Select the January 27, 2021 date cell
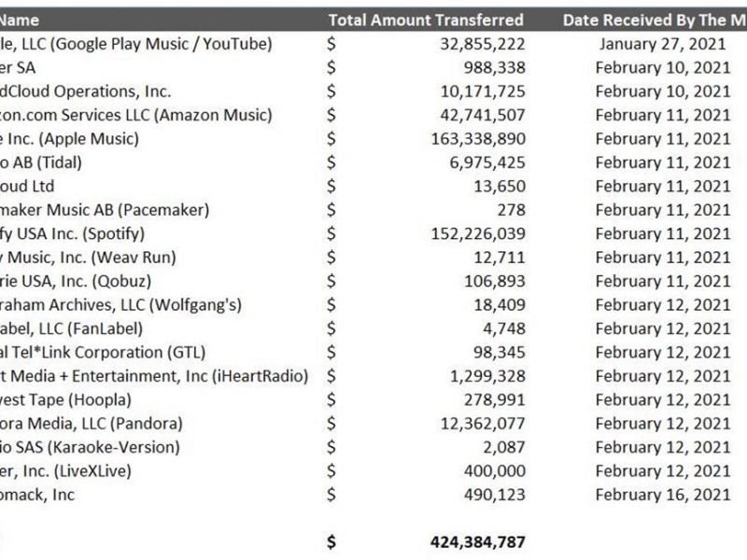This screenshot has height=560, width=747. [663, 44]
